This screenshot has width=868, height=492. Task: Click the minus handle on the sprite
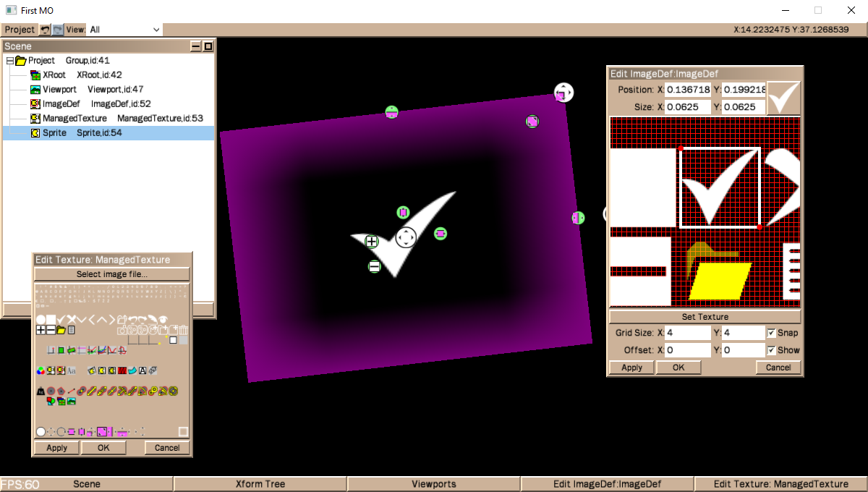click(374, 266)
